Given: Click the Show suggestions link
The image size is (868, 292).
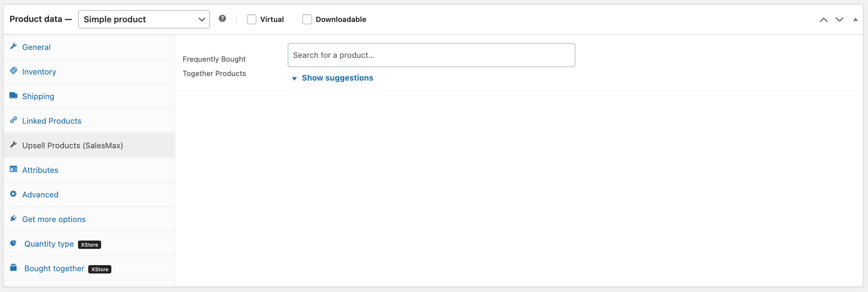Looking at the screenshot, I should [337, 78].
